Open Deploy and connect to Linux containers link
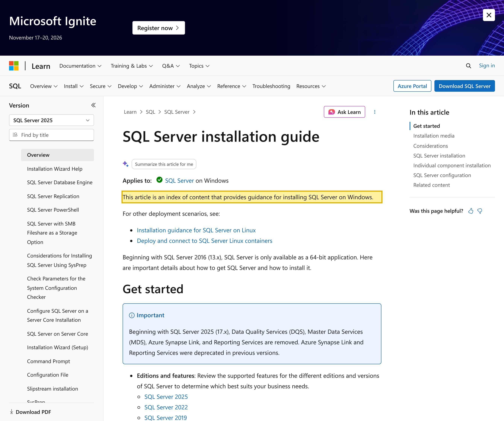504x421 pixels. (204, 241)
